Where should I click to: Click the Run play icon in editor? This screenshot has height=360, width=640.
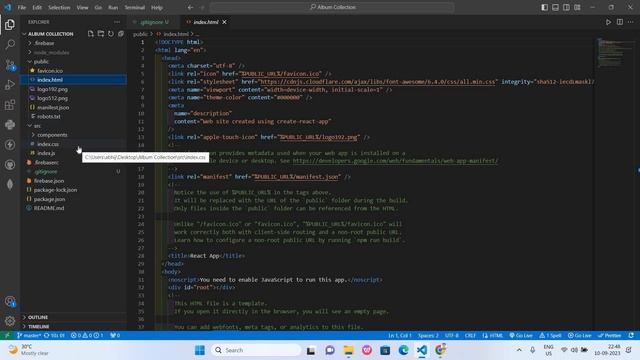[x=608, y=22]
